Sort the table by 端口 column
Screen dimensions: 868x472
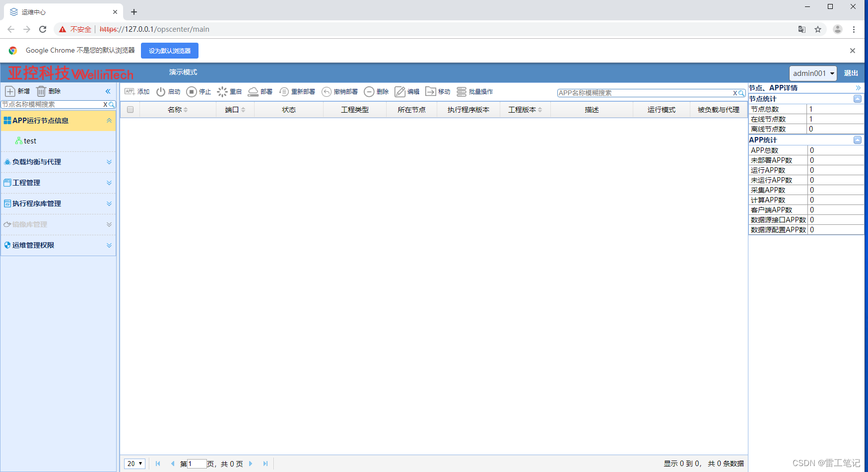click(x=235, y=110)
